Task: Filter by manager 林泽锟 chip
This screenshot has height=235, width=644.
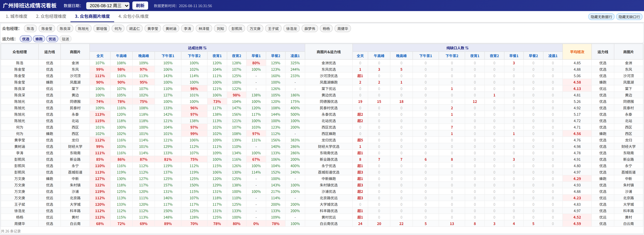Action: (x=204, y=29)
